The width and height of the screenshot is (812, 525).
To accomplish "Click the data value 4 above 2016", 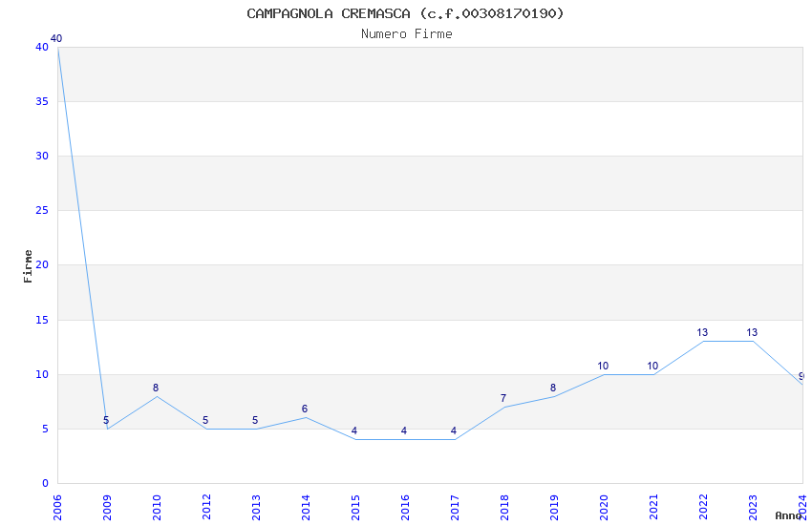I will click(x=404, y=430).
